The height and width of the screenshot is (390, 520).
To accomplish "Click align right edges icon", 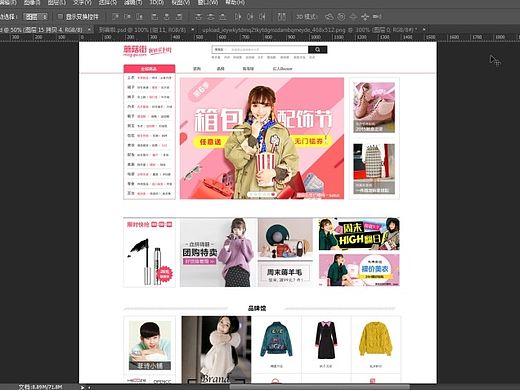I will point(179,16).
